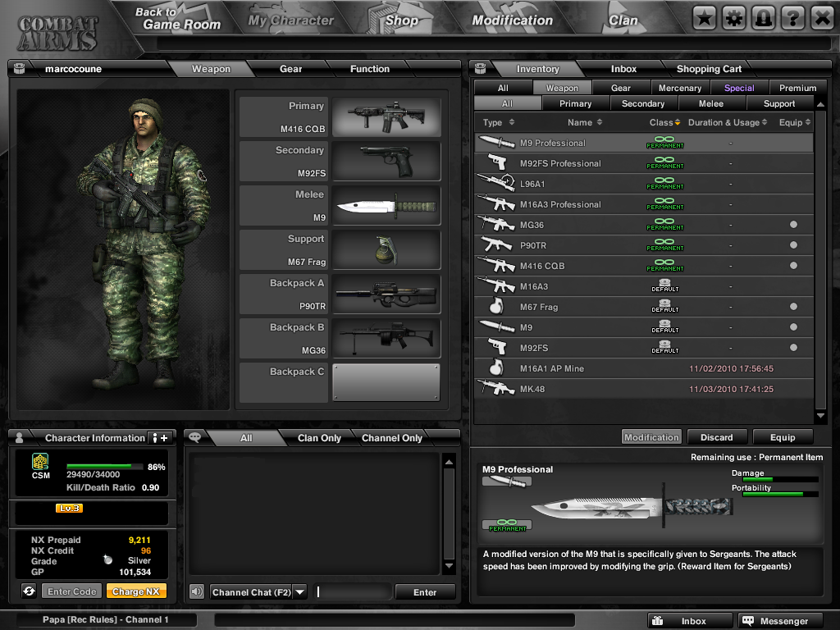Viewport: 840px width, 630px height.
Task: Sort inventory by the Equip column
Action: pyautogui.click(x=794, y=122)
